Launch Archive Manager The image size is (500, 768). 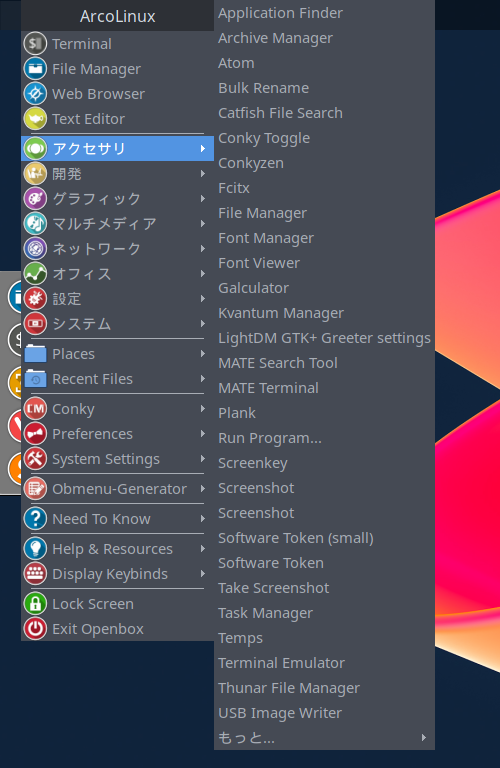[324, 38]
